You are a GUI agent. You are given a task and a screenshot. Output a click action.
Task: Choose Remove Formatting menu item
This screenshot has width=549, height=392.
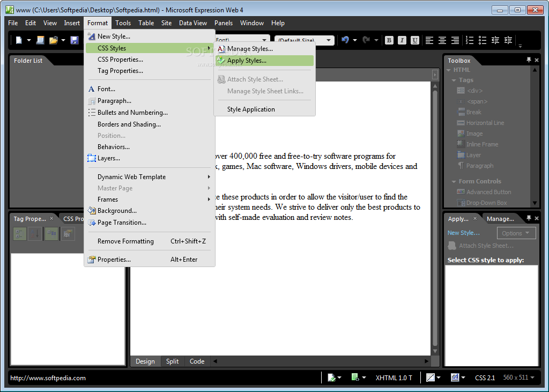(x=150, y=241)
